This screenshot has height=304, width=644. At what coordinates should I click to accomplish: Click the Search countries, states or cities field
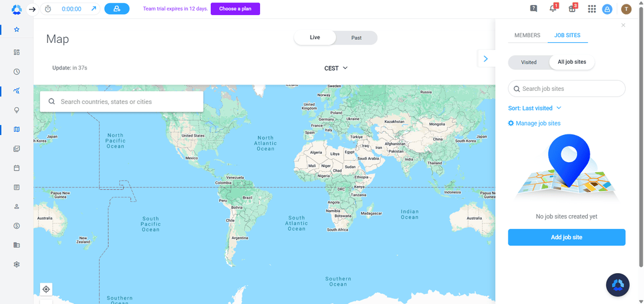tap(122, 102)
